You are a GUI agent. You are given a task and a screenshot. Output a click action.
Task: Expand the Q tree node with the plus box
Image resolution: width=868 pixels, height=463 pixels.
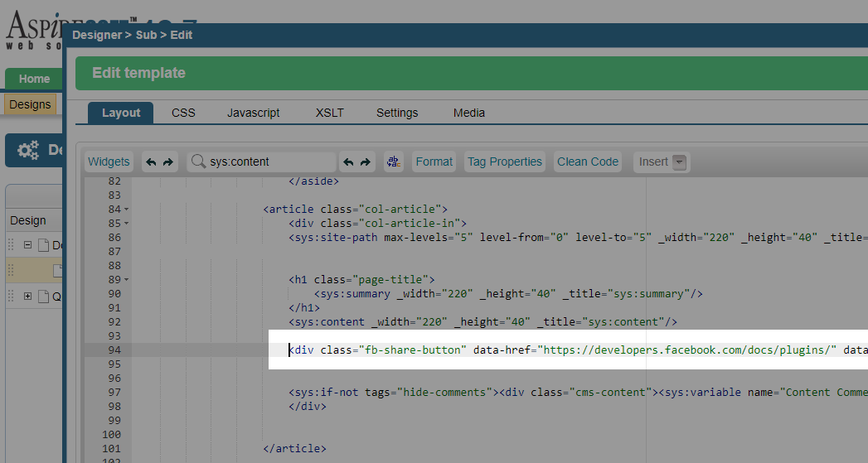27,296
